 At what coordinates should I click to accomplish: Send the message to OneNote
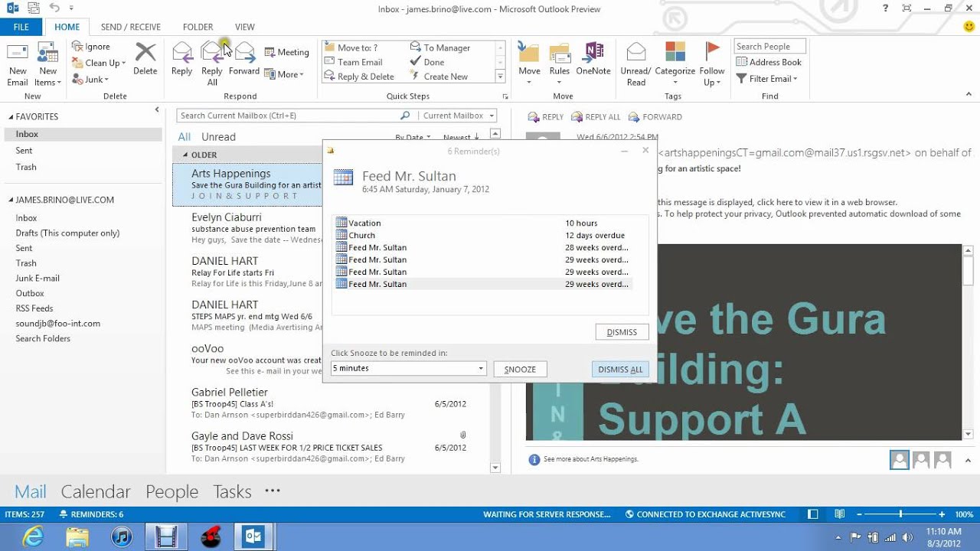tap(593, 59)
